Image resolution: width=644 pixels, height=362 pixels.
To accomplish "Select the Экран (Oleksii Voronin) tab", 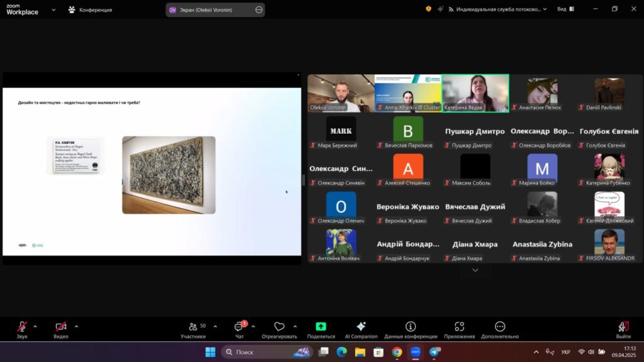I will [215, 10].
